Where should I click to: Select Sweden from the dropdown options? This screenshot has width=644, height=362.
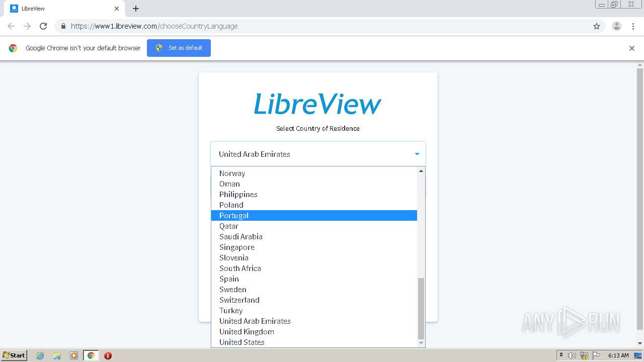[x=314, y=289]
